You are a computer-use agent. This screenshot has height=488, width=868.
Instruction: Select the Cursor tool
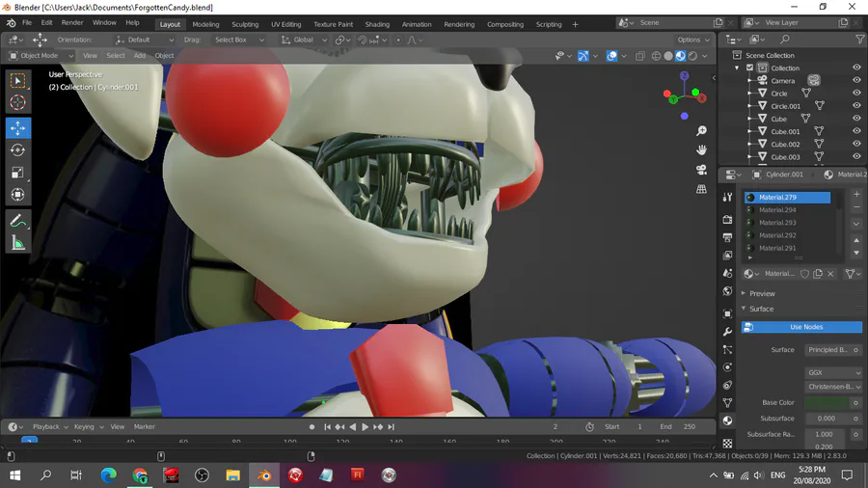pos(17,103)
